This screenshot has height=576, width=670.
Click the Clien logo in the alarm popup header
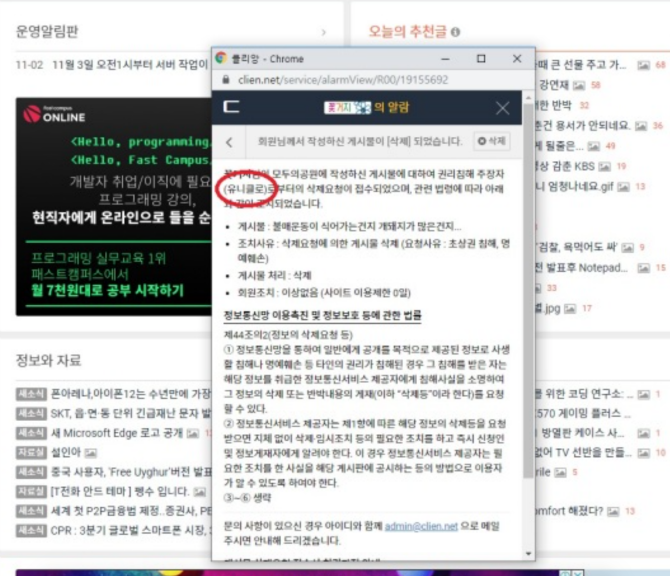pos(231,107)
